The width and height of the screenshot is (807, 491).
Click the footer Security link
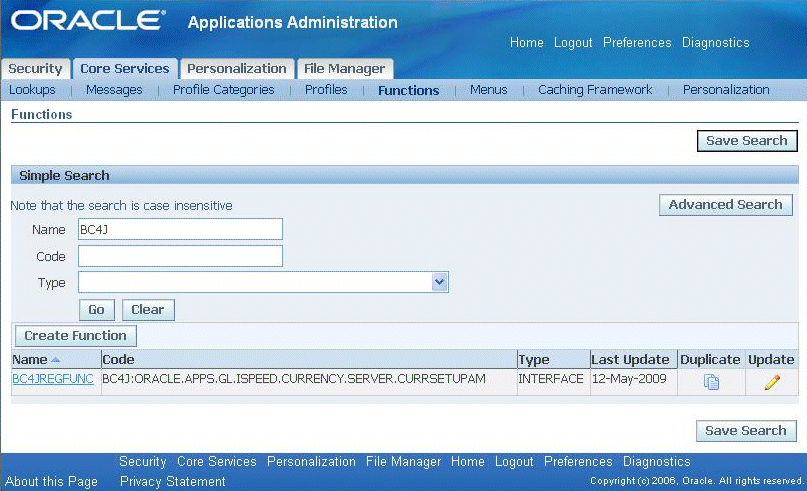143,462
